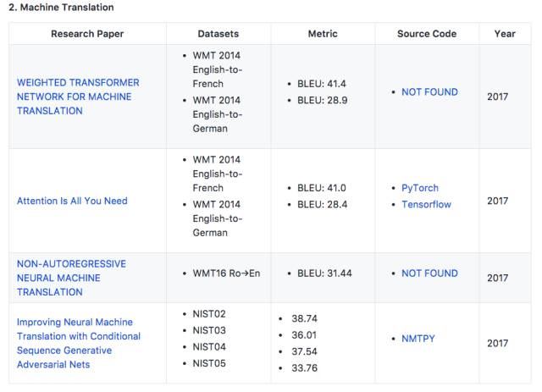542x392 pixels.
Task: Open Improving Neural Machine Translation GAN paper
Action: pos(79,343)
